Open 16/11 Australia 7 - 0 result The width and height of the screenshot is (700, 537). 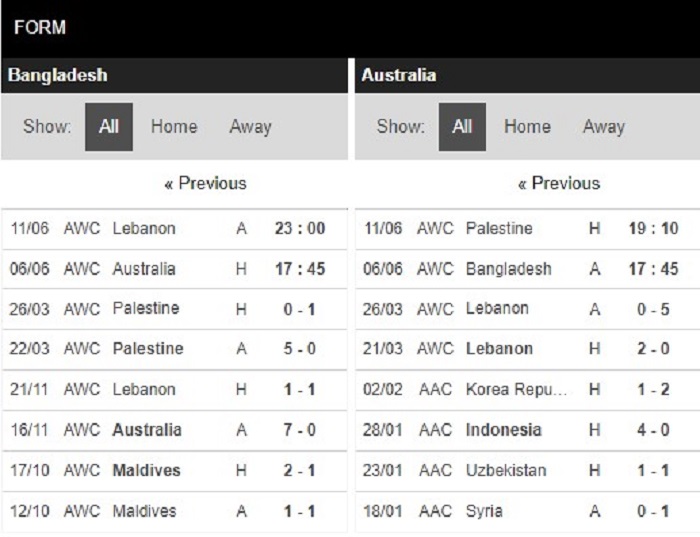tap(174, 430)
